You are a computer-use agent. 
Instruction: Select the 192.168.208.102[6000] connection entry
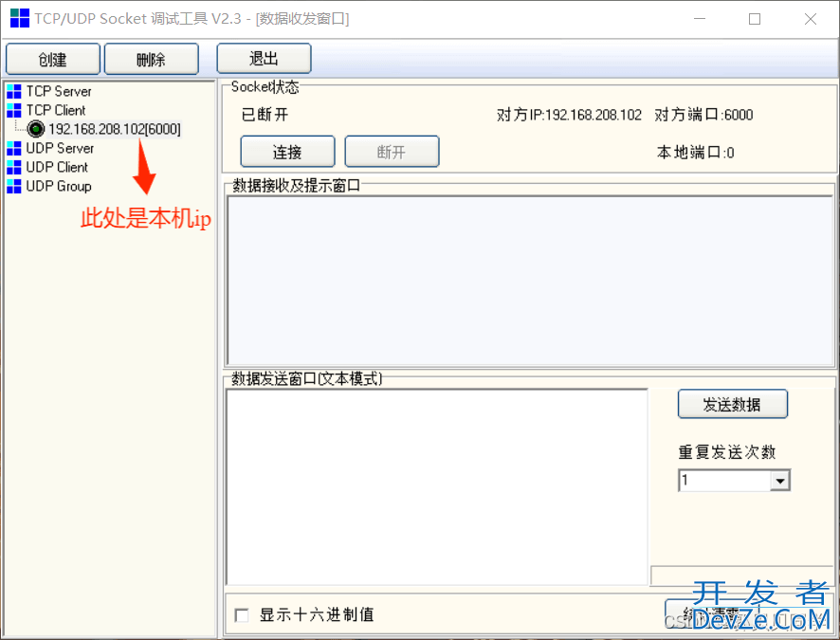pos(115,129)
